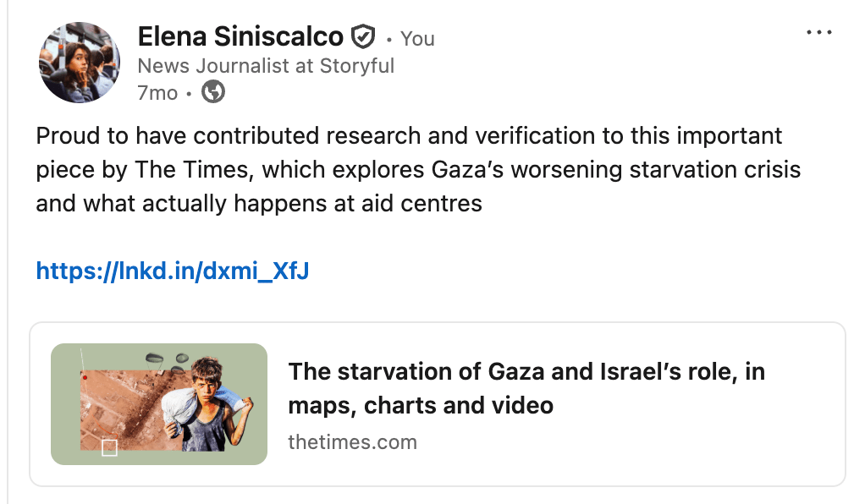Click the 7mo post timestamp

click(157, 93)
